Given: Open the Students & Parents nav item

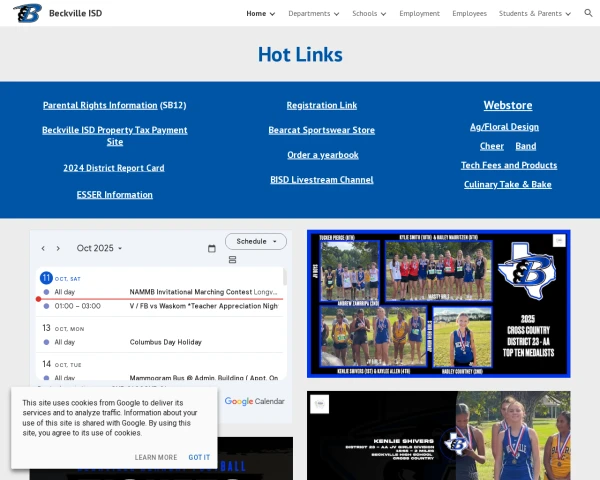Looking at the screenshot, I should [x=530, y=13].
